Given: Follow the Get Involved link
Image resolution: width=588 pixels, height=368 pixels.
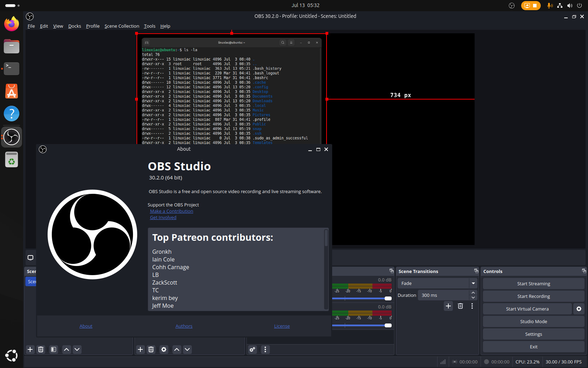Looking at the screenshot, I should pos(163,217).
